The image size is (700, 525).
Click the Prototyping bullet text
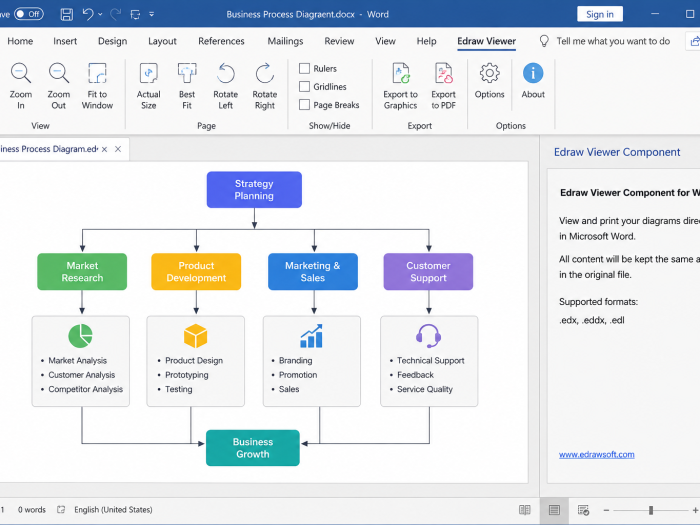click(x=187, y=375)
